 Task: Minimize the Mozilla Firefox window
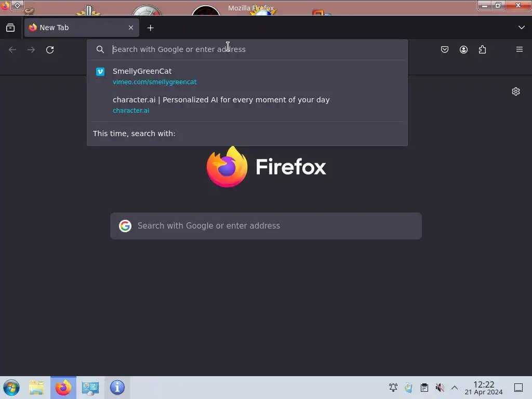485,5
